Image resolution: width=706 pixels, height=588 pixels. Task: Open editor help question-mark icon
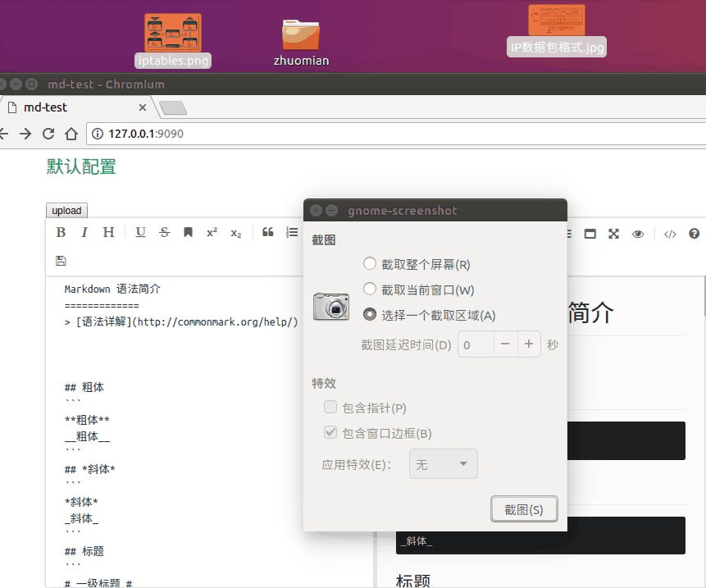click(x=694, y=233)
